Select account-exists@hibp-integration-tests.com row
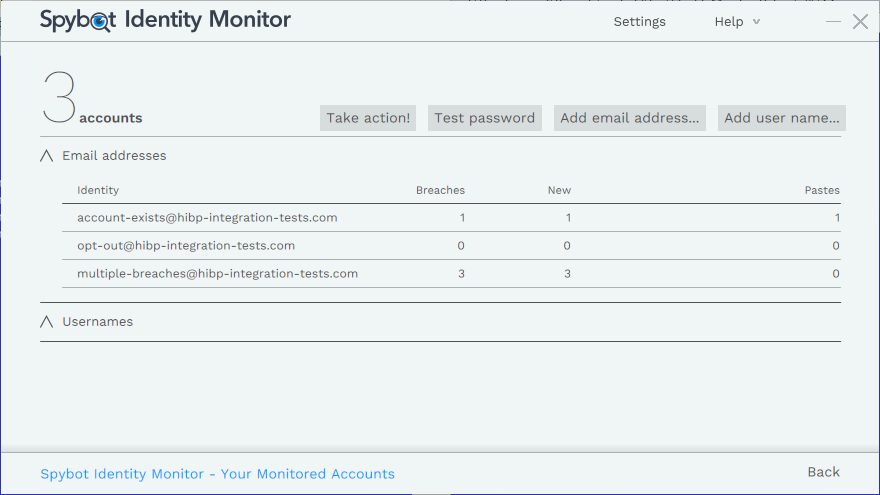The image size is (880, 495). pyautogui.click(x=451, y=218)
